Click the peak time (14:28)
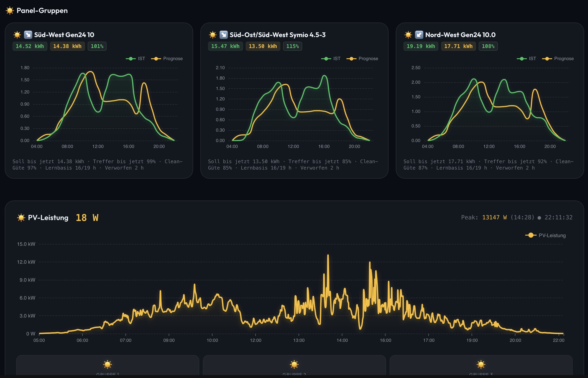The width and height of the screenshot is (588, 378). (x=522, y=218)
